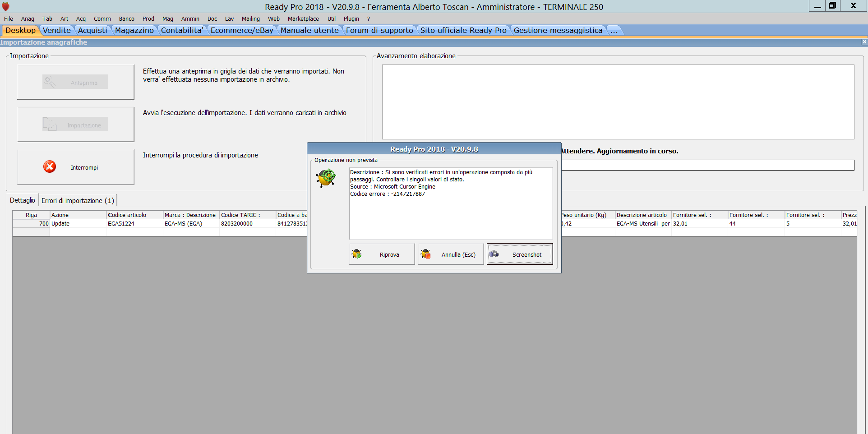Open the Sito ufficiale Ready Pro tab
The height and width of the screenshot is (434, 868).
click(x=463, y=30)
